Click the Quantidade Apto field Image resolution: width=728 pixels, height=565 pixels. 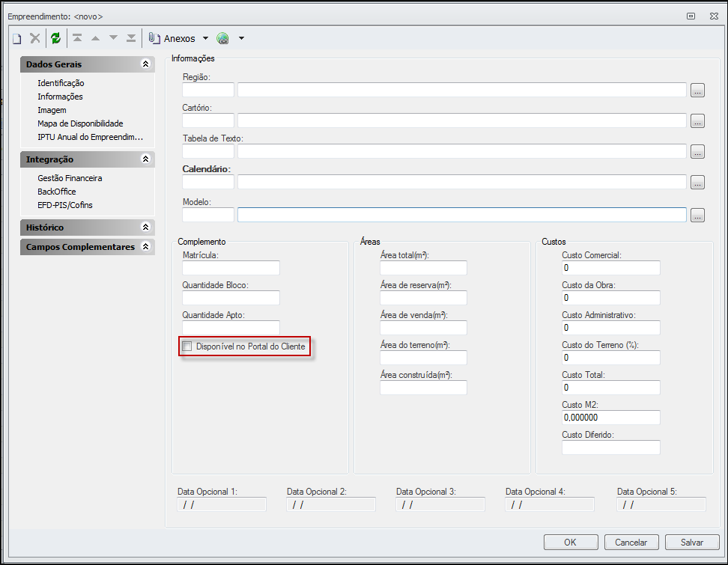pos(231,328)
